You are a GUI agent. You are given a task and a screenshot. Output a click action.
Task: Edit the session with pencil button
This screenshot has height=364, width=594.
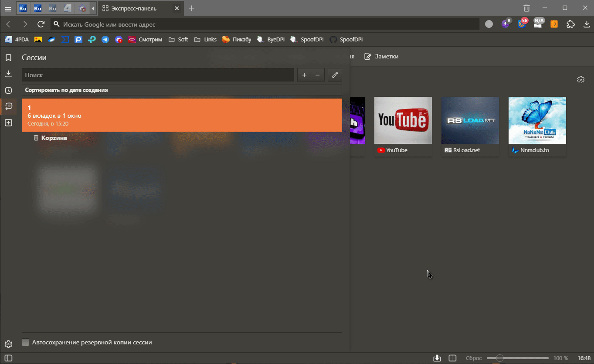(335, 75)
